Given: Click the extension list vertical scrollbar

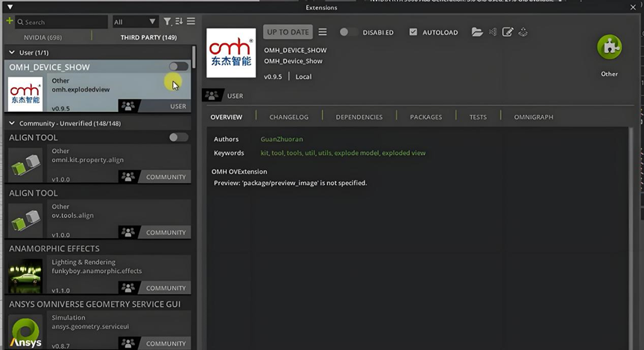Looking at the screenshot, I should [x=194, y=57].
